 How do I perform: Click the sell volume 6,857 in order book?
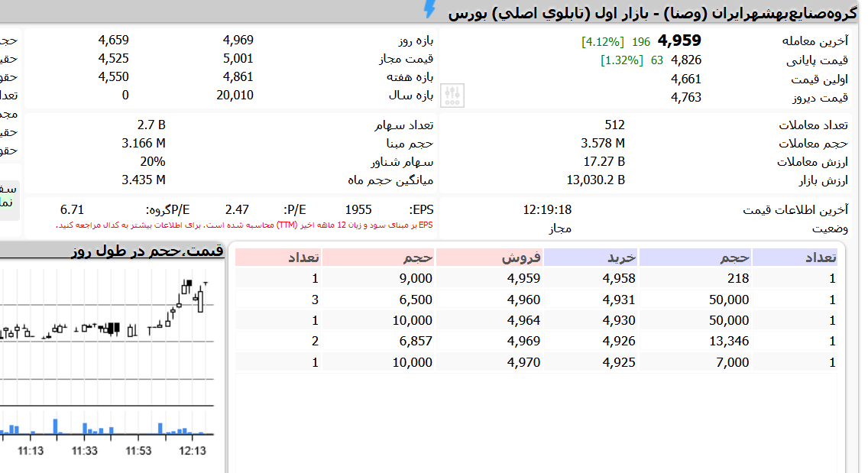coord(416,341)
